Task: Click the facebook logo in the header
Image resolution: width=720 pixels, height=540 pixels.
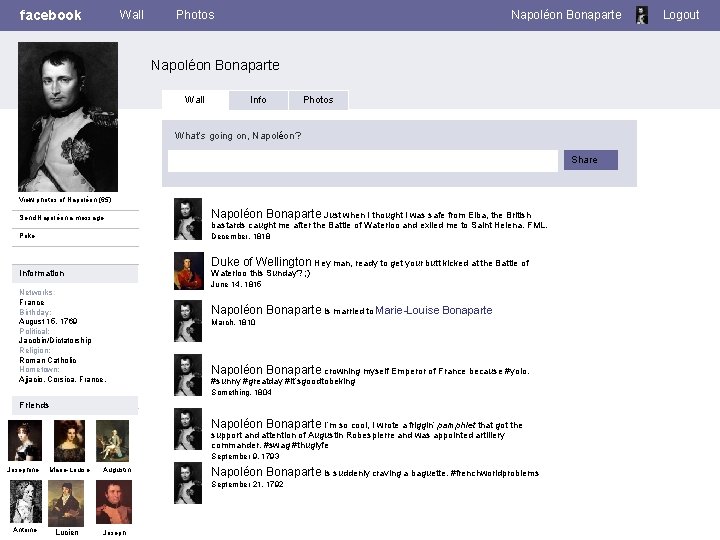Action: tap(51, 15)
